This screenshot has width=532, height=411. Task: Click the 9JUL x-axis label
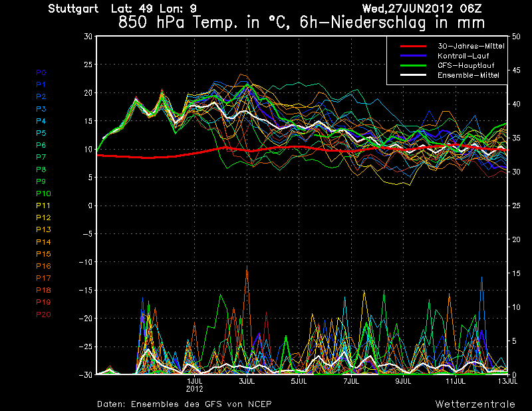[404, 381]
